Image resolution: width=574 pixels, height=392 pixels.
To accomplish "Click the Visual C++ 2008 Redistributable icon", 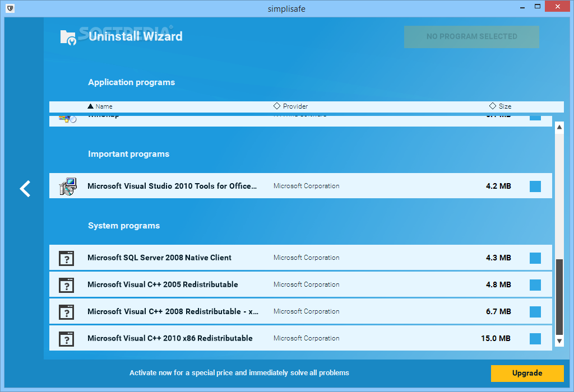I will (x=66, y=312).
